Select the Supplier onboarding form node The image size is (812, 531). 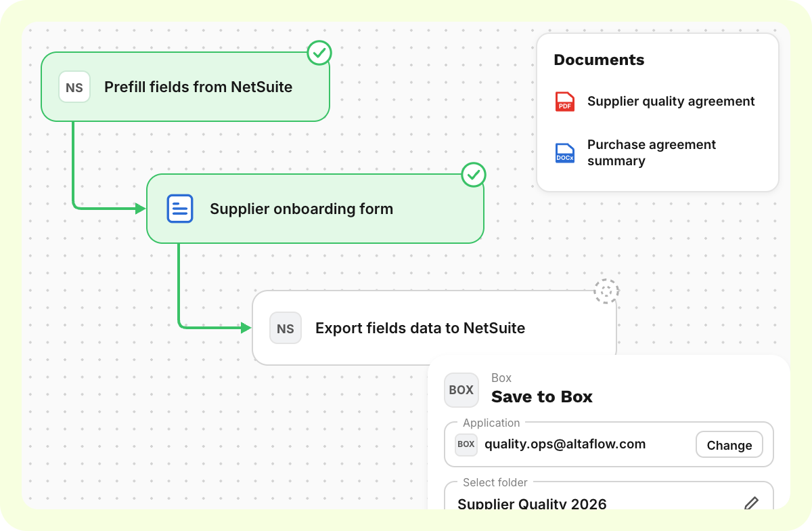click(x=315, y=209)
